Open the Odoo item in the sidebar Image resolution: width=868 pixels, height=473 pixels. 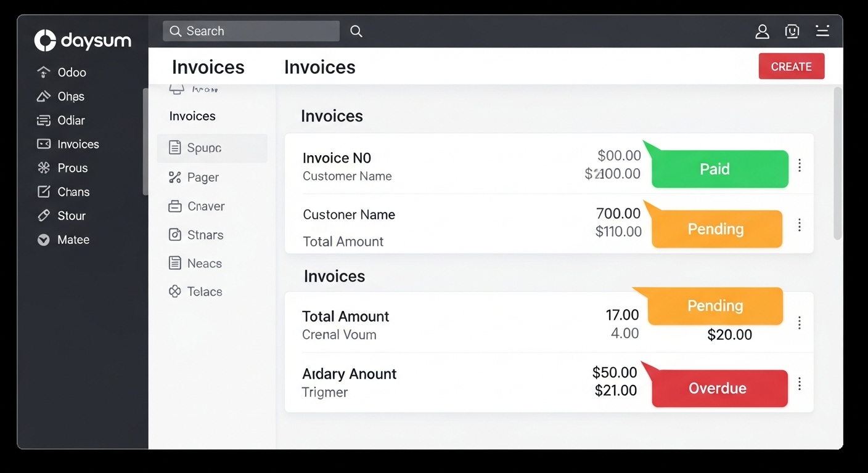click(72, 72)
